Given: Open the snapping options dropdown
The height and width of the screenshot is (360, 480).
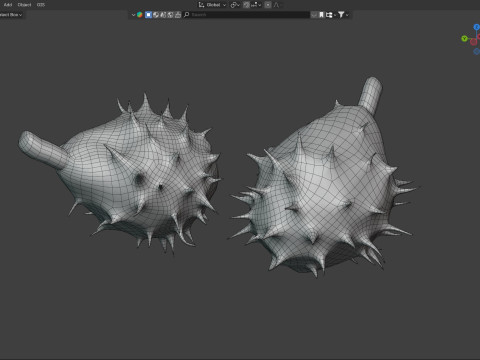Looking at the screenshot, I should point(256,5).
